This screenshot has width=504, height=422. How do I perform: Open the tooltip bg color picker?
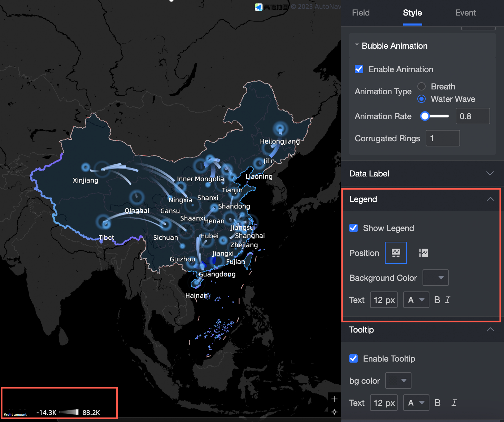tap(398, 381)
